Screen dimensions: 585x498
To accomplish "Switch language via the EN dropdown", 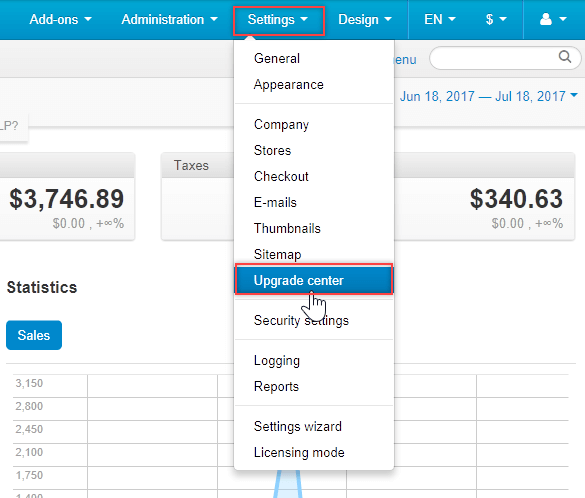I will click(x=440, y=19).
